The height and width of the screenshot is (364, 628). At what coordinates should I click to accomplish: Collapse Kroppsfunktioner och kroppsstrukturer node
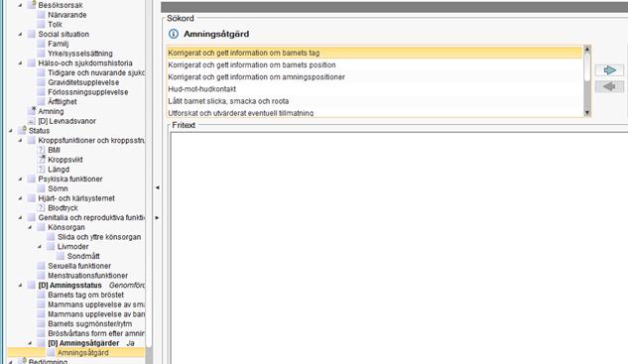click(x=20, y=140)
